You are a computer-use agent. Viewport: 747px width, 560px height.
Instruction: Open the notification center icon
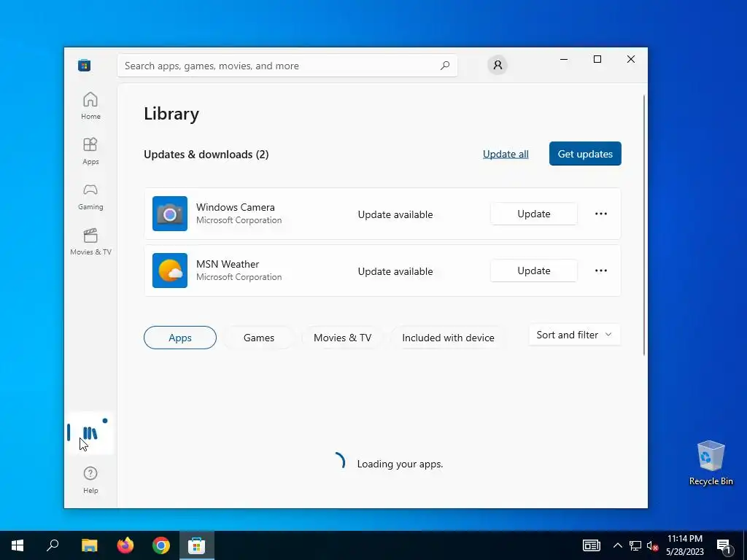click(724, 545)
